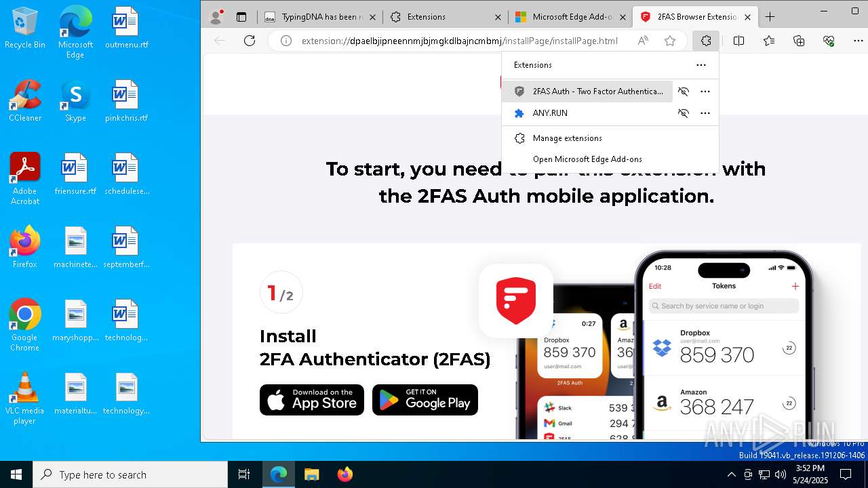868x488 pixels.
Task: Choose Manage extensions
Action: pos(610,138)
